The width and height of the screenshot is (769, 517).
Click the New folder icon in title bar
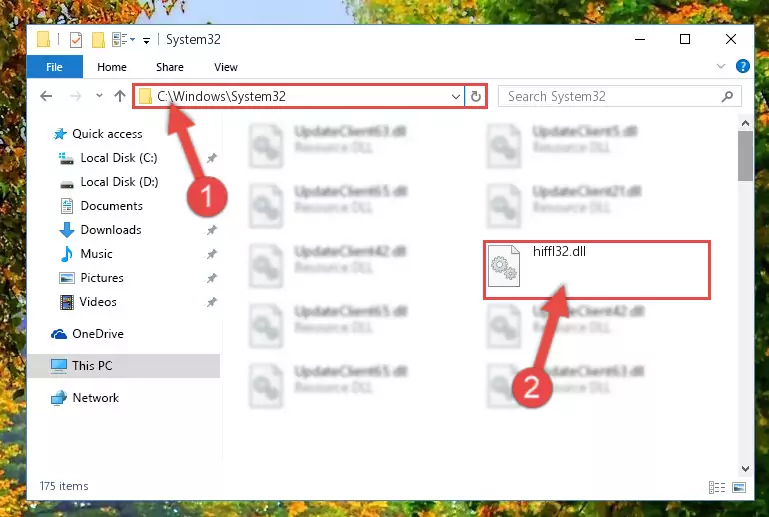click(99, 40)
